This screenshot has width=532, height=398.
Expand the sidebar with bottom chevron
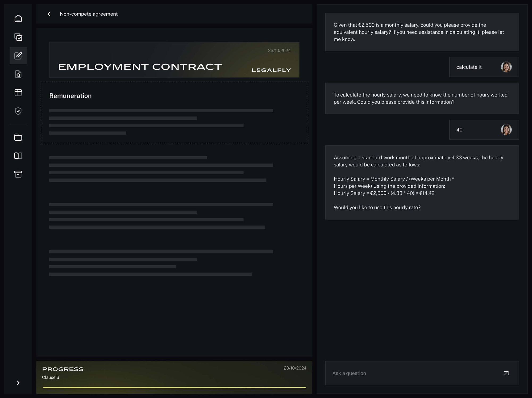coord(18,383)
